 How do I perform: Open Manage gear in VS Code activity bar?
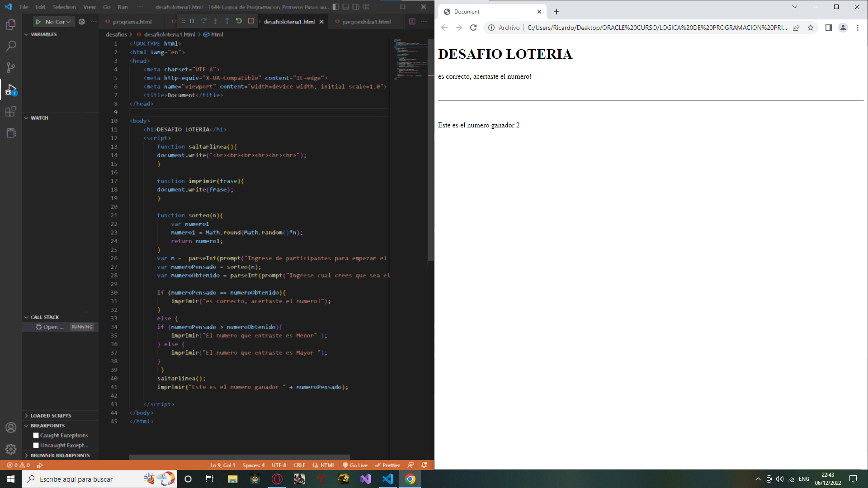pos(11,449)
